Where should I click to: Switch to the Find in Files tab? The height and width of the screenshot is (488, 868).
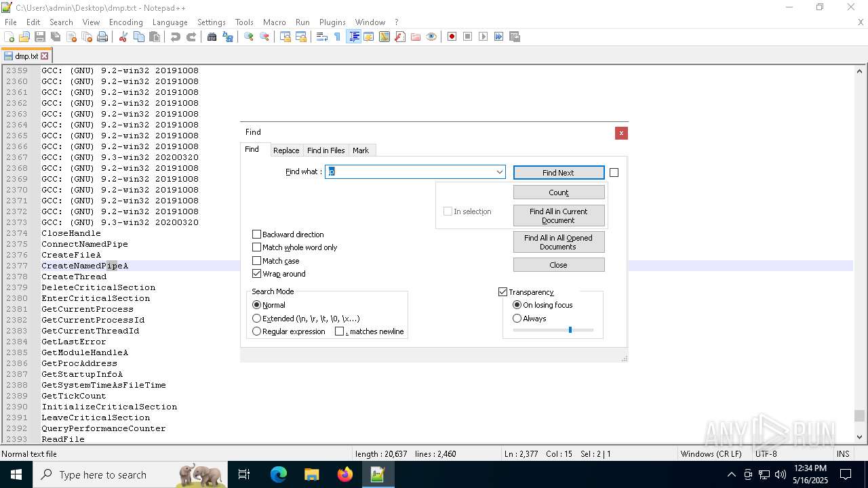tap(325, 150)
